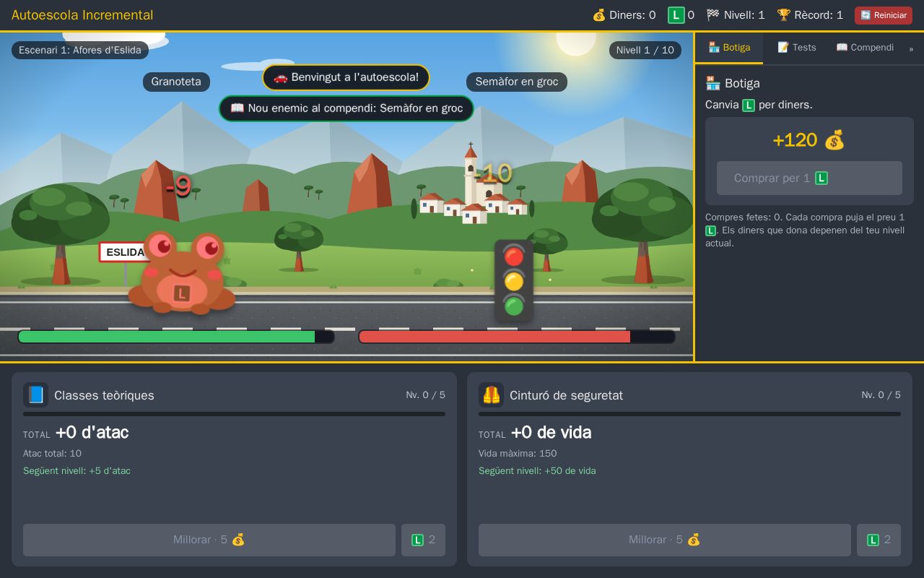Click Millorar button for Classes teòriques
This screenshot has height=578, width=924.
pos(209,540)
